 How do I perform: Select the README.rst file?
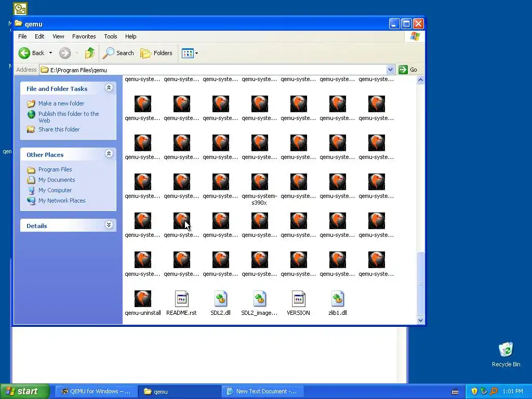[x=181, y=303]
